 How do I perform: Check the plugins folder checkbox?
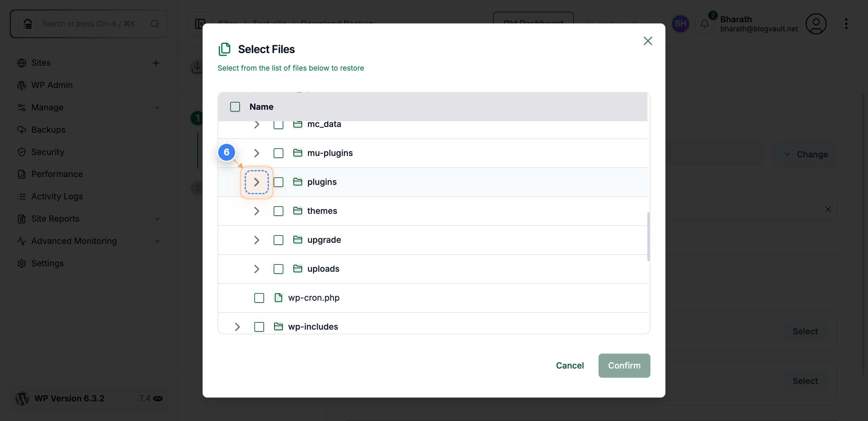pos(278,182)
